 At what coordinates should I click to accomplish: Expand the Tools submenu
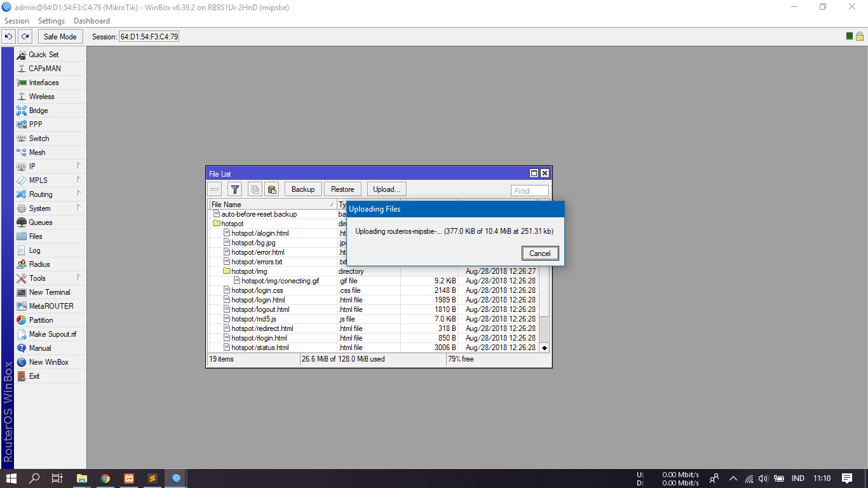click(x=50, y=278)
